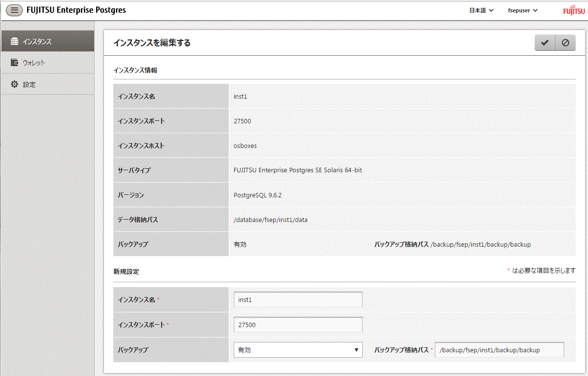The width and height of the screenshot is (588, 376).
Task: Click the バージョン row label
Action: pos(131,195)
